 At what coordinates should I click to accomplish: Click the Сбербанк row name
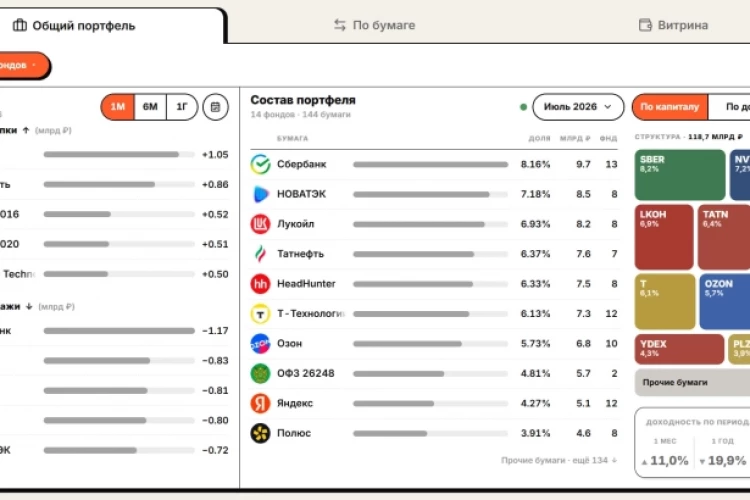point(301,164)
